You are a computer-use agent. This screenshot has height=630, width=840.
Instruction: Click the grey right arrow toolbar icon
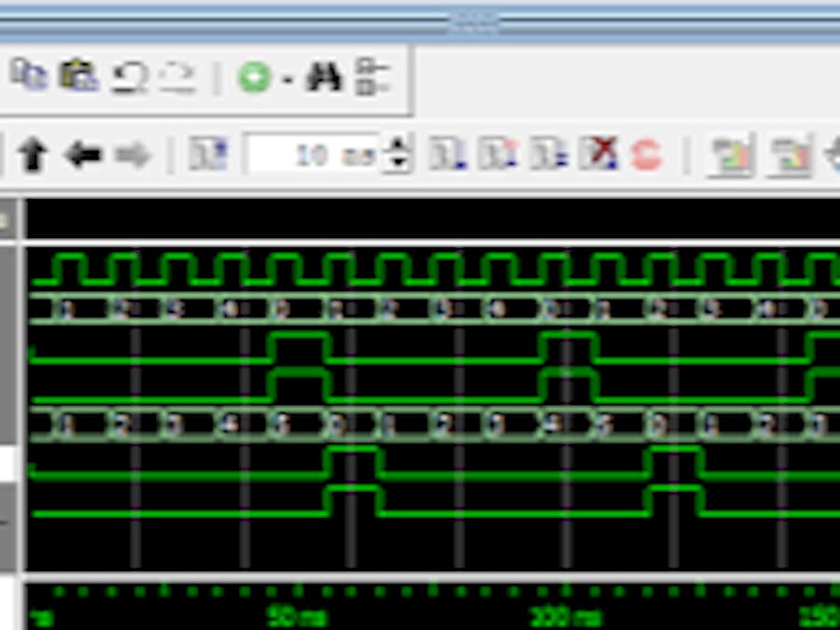pyautogui.click(x=133, y=155)
